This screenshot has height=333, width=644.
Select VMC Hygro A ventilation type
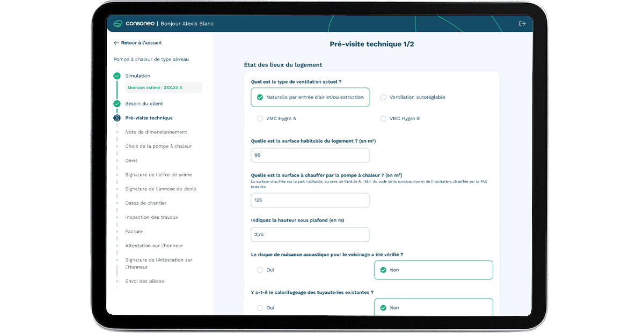point(260,119)
